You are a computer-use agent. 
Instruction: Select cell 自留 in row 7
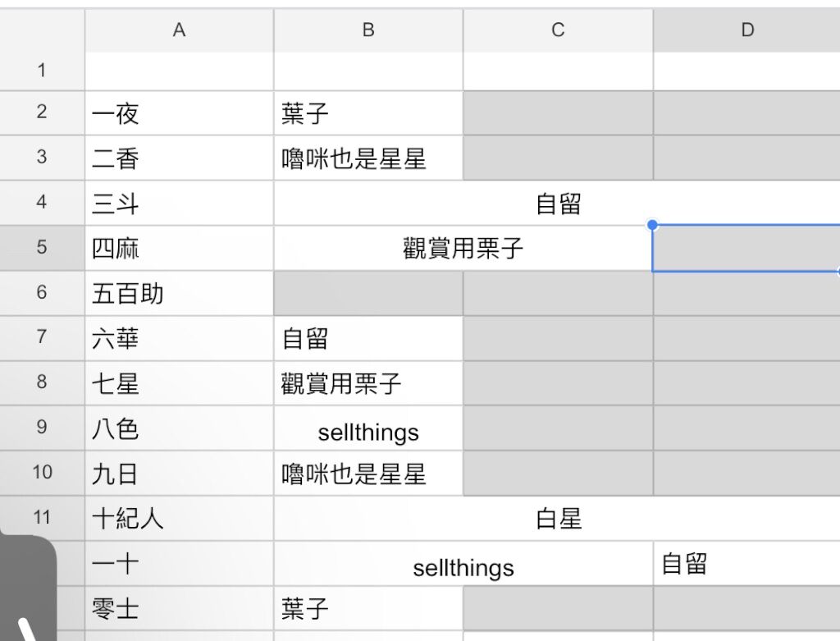coord(368,338)
